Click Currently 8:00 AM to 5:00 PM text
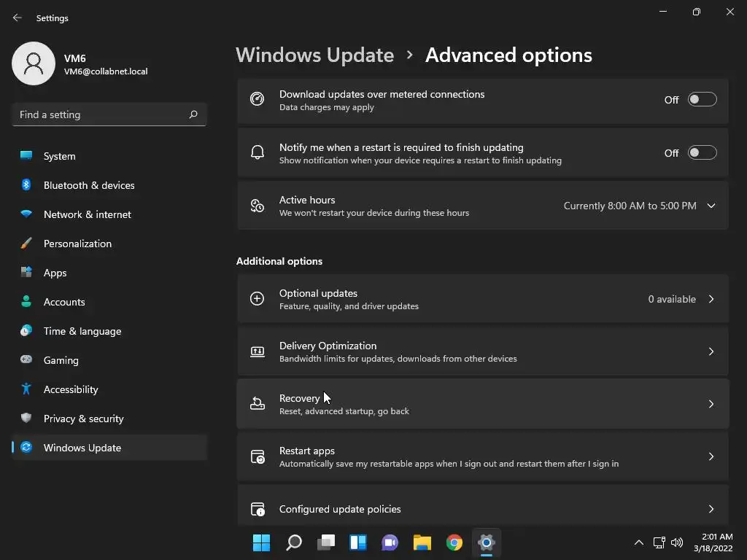This screenshot has height=560, width=747. click(630, 206)
